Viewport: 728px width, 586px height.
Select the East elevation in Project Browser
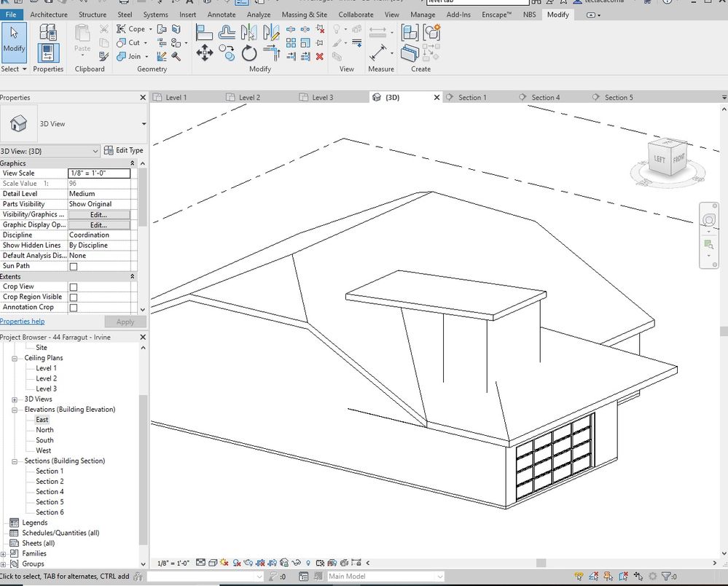42,419
